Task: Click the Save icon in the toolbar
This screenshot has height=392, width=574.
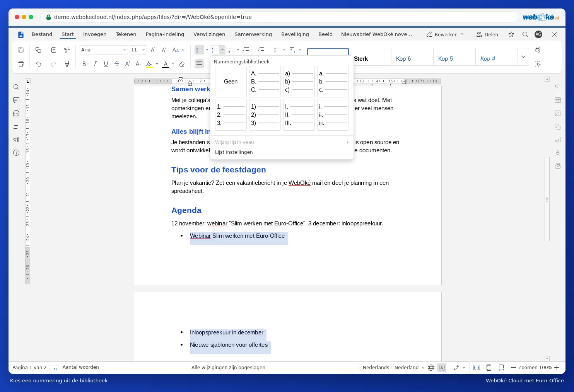Action: pos(21,50)
